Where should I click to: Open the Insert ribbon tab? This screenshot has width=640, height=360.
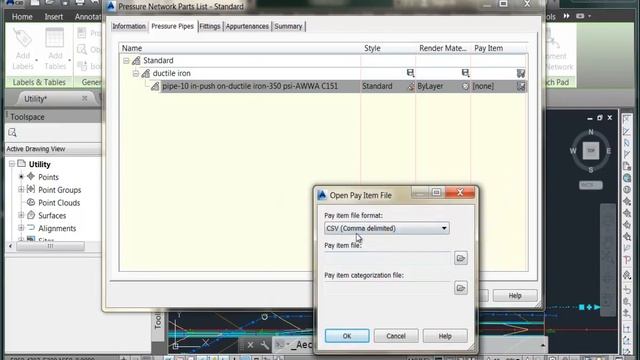pyautogui.click(x=53, y=17)
